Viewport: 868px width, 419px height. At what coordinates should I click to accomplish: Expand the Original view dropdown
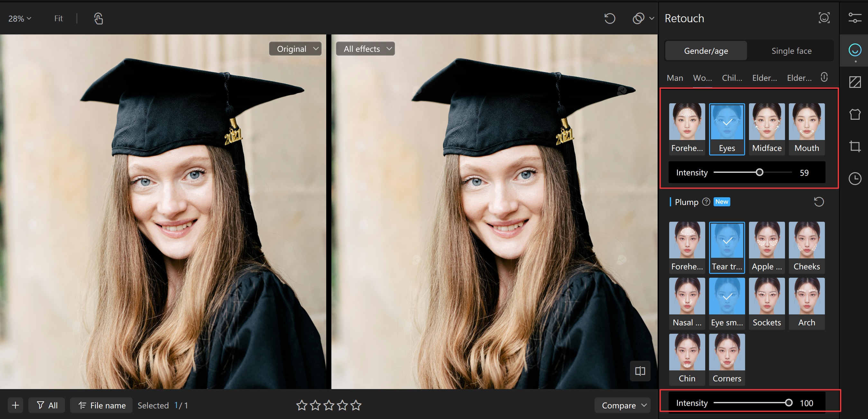point(296,49)
